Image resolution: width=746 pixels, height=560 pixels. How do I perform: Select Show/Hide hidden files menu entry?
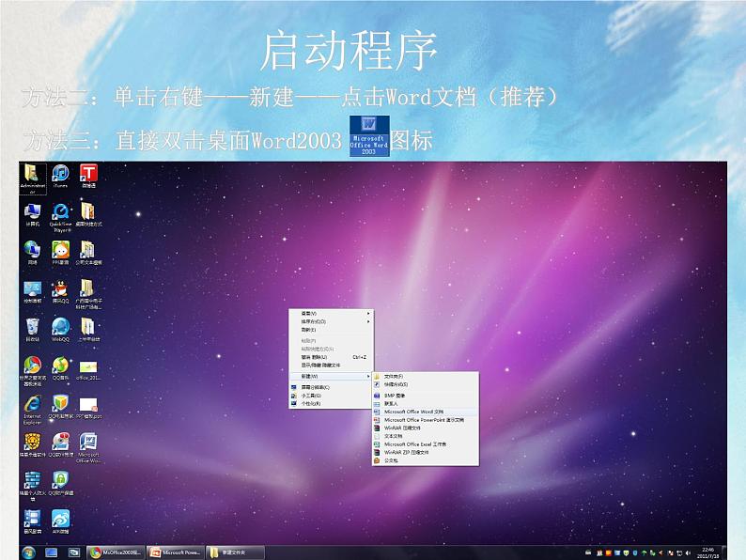[x=331, y=365]
